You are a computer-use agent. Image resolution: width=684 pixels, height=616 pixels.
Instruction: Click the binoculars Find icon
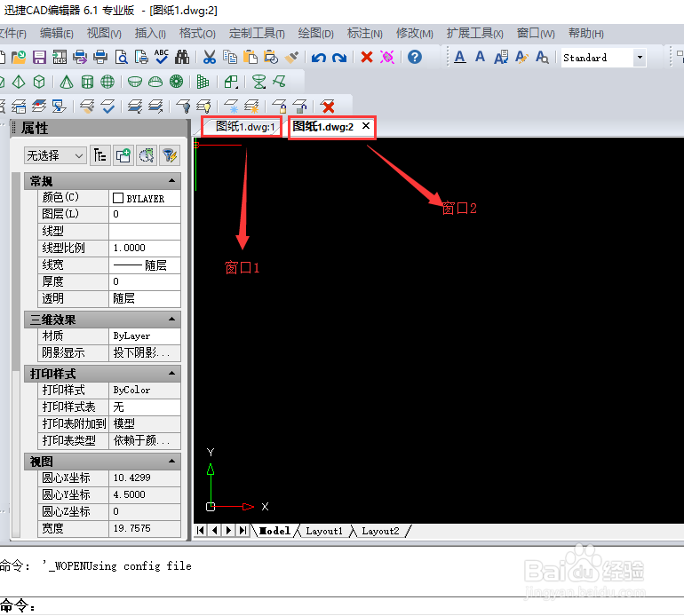(x=182, y=57)
